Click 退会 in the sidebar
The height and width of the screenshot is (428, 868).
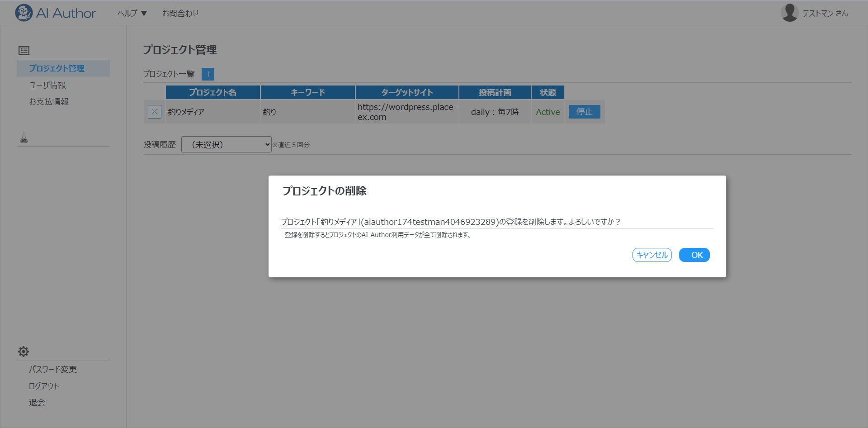pos(37,402)
